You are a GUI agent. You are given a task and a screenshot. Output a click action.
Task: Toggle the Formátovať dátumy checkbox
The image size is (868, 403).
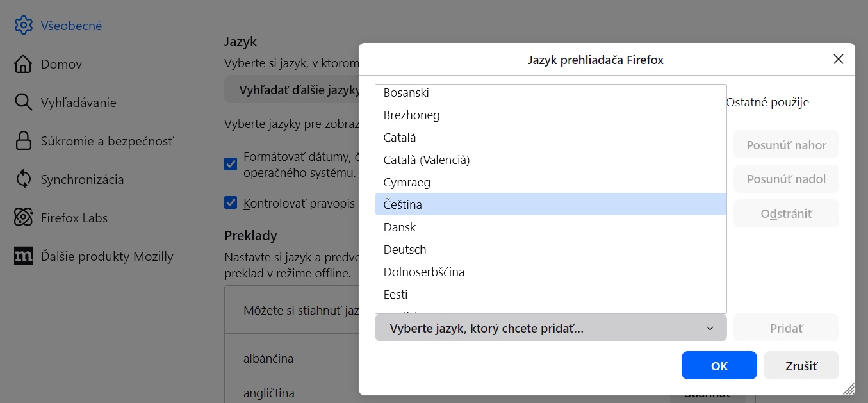(231, 165)
